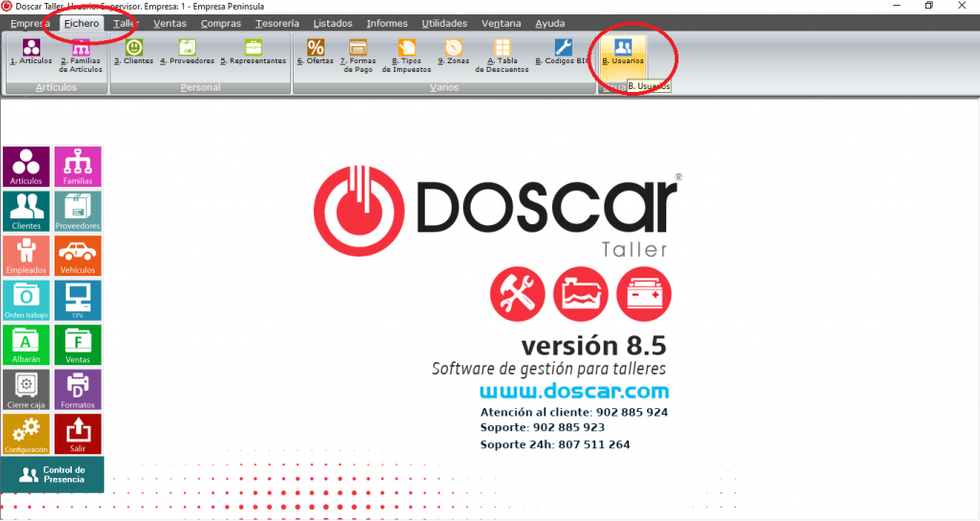Click the red battery circle icon
980x521 pixels.
644,294
